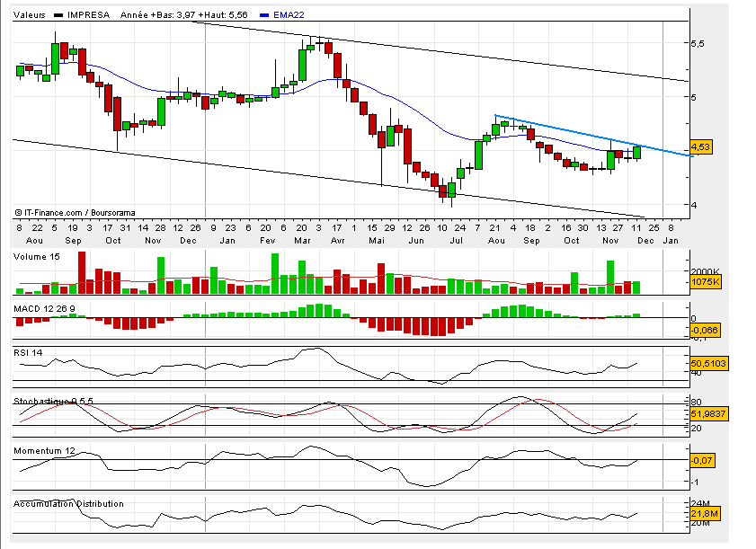The image size is (756, 549).
Task: Click the 51,9837 stochastic value tag
Action: click(708, 413)
